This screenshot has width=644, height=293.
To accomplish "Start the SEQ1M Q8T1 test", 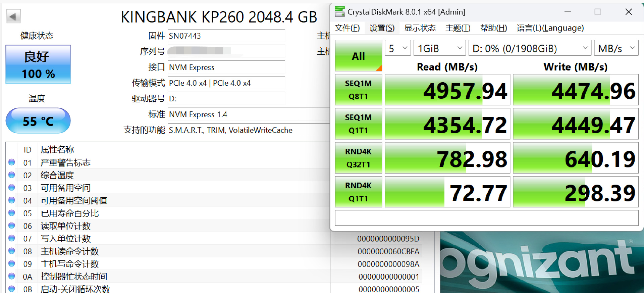I will coord(358,90).
